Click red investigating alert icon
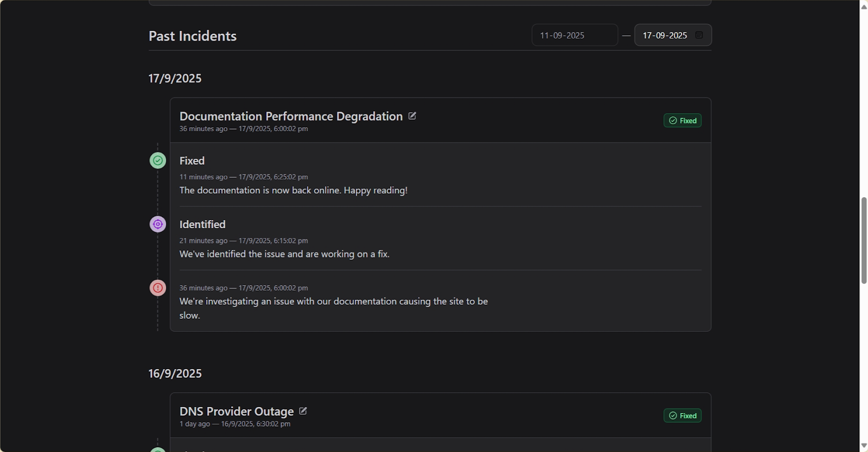 click(158, 288)
